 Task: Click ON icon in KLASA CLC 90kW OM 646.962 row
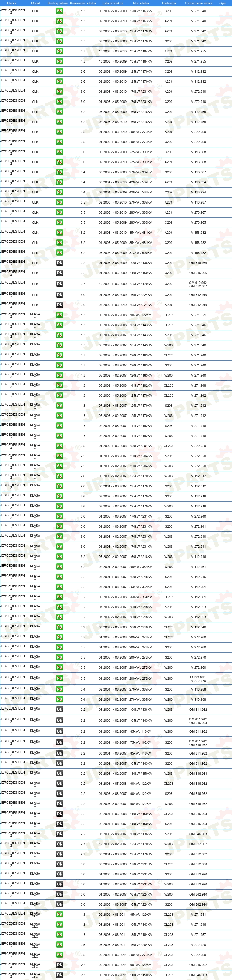click(x=59, y=965)
